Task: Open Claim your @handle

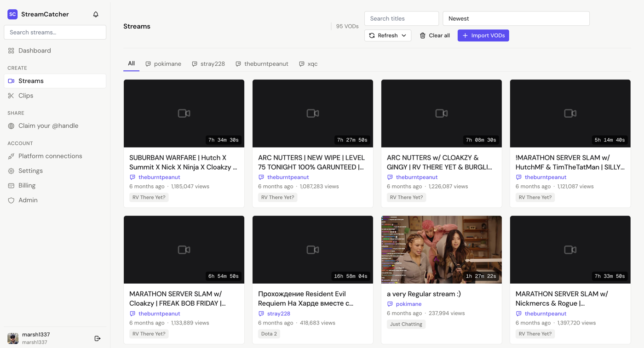Action: pos(55,126)
